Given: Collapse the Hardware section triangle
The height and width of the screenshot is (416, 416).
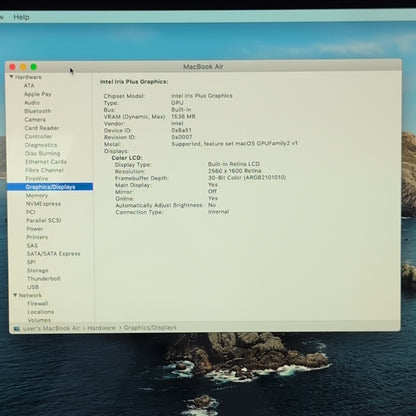Looking at the screenshot, I should tap(11, 77).
